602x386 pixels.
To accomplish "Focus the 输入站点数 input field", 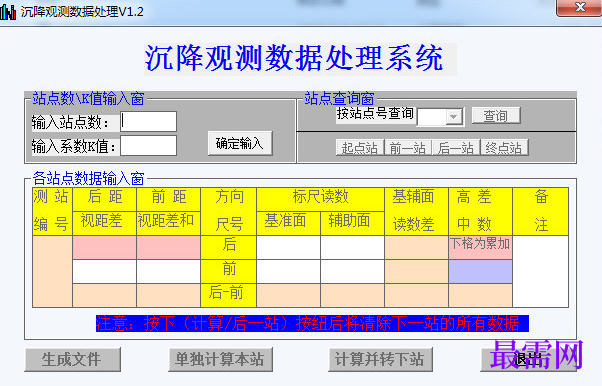I will click(x=149, y=122).
